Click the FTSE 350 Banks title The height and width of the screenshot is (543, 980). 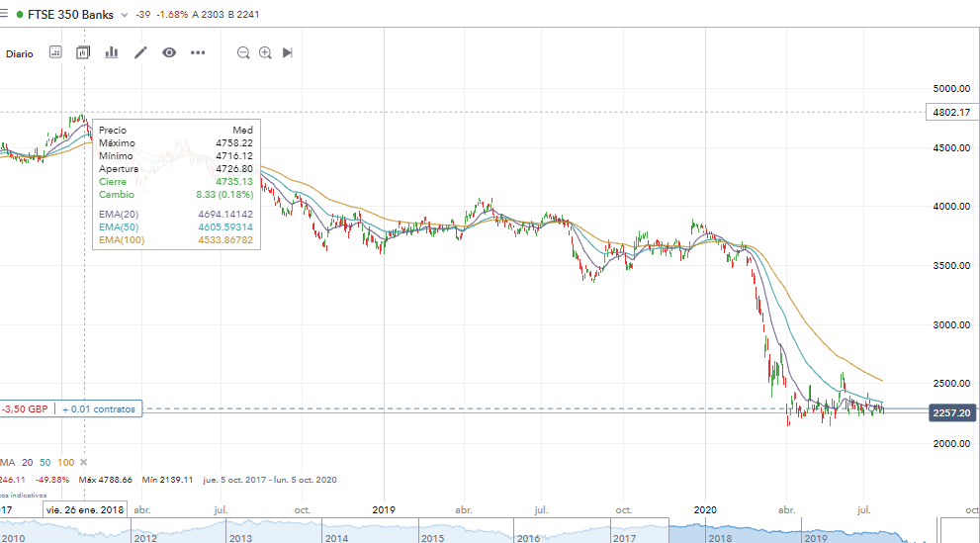(x=70, y=15)
